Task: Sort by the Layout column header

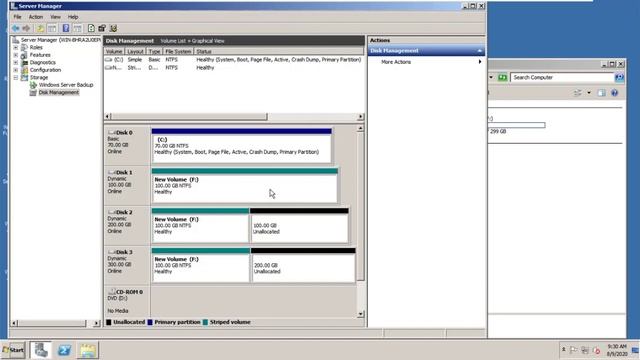Action: 135,51
